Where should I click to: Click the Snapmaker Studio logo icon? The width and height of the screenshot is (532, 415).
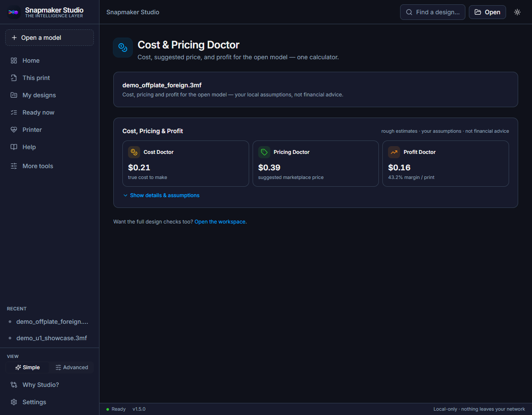(14, 12)
